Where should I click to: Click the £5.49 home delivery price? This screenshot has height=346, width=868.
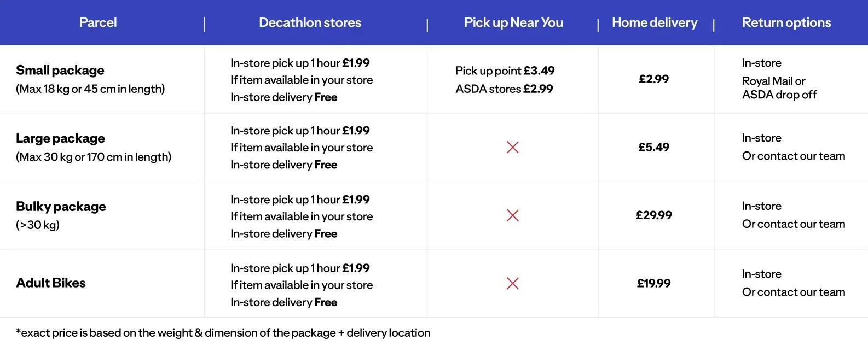[653, 147]
